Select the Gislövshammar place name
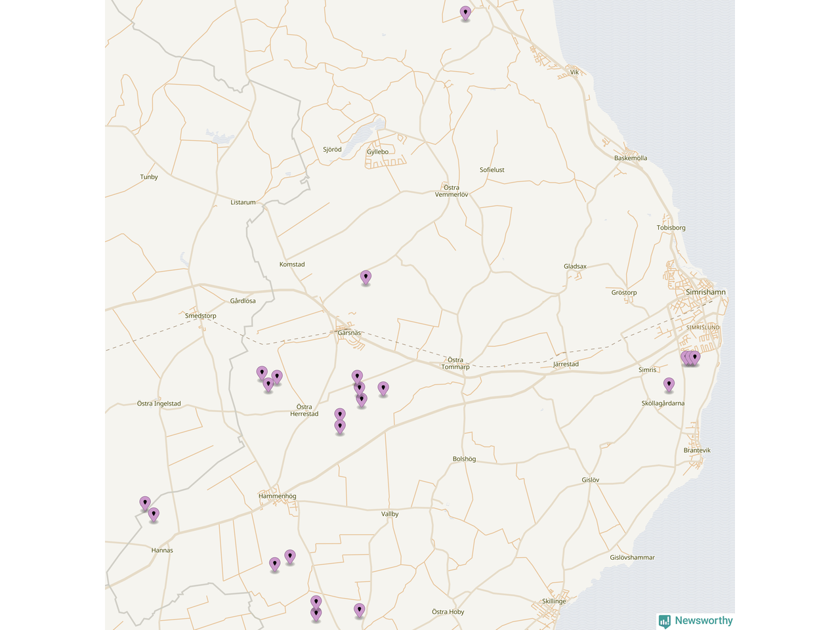 click(633, 558)
